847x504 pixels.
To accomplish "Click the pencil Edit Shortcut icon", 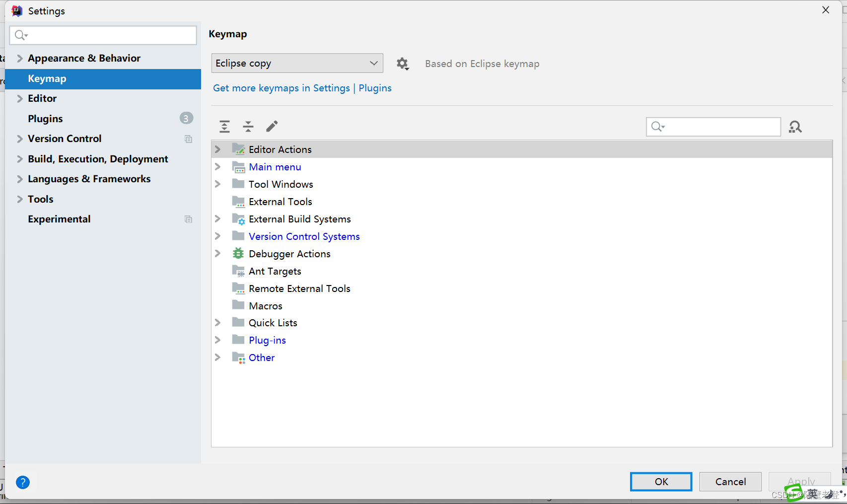I will click(x=272, y=126).
